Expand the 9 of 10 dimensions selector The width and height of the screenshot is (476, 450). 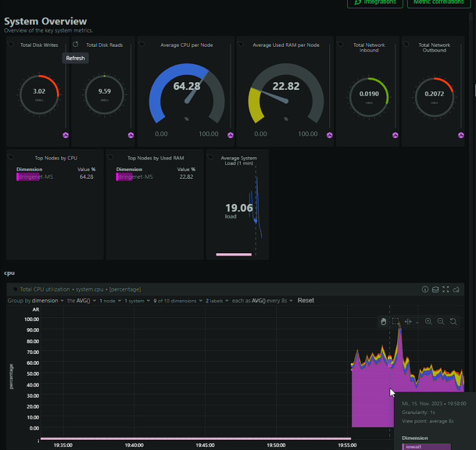pyautogui.click(x=178, y=301)
